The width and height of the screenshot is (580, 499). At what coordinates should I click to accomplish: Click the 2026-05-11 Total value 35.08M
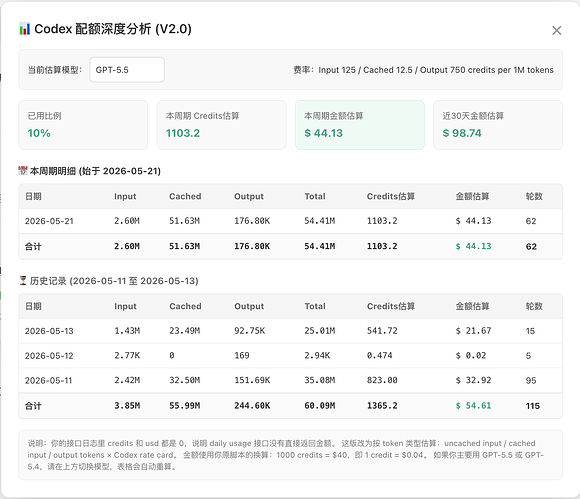click(x=320, y=380)
